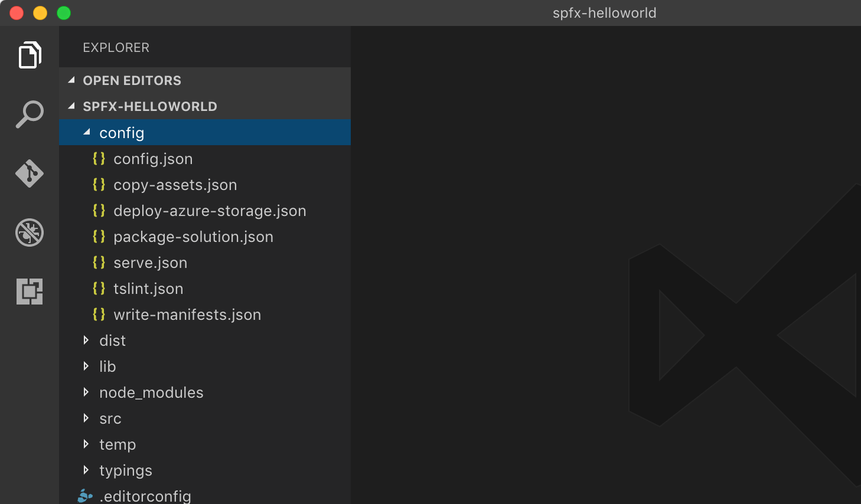This screenshot has width=861, height=504.
Task: Expand the src folder arrow
Action: click(x=86, y=418)
